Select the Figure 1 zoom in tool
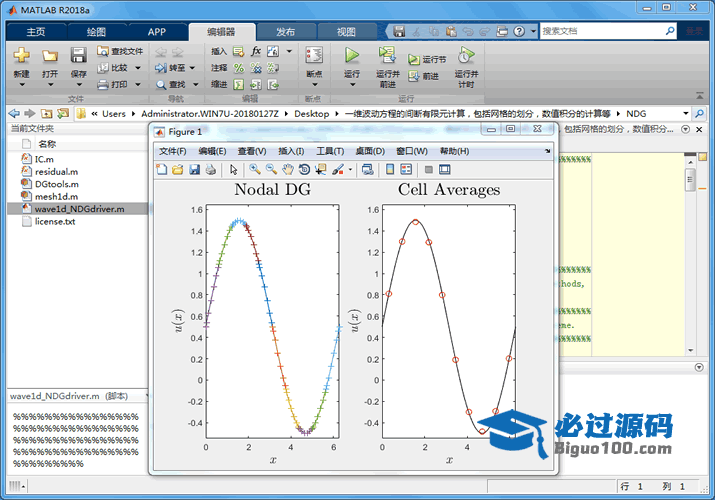 click(255, 170)
